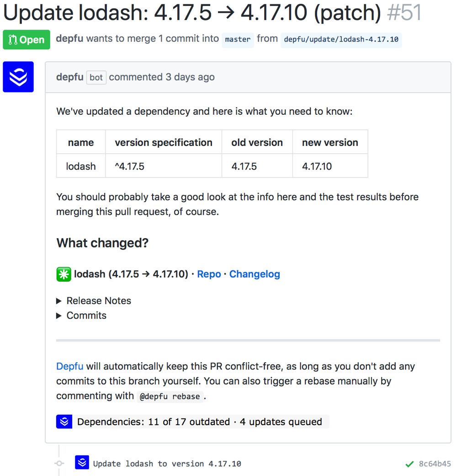Viewport: 457px width, 476px height.
Task: Open commit hash 8c64b45
Action: 435,464
